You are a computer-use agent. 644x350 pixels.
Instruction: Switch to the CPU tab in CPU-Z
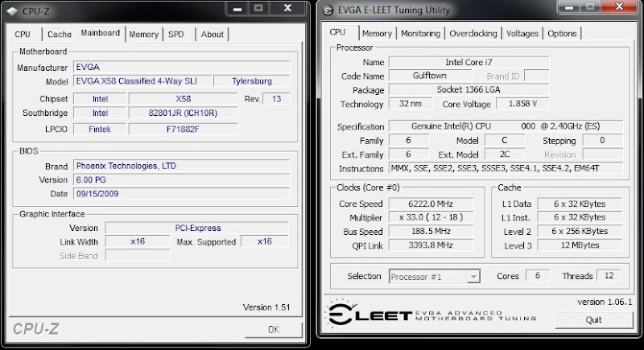(x=23, y=35)
